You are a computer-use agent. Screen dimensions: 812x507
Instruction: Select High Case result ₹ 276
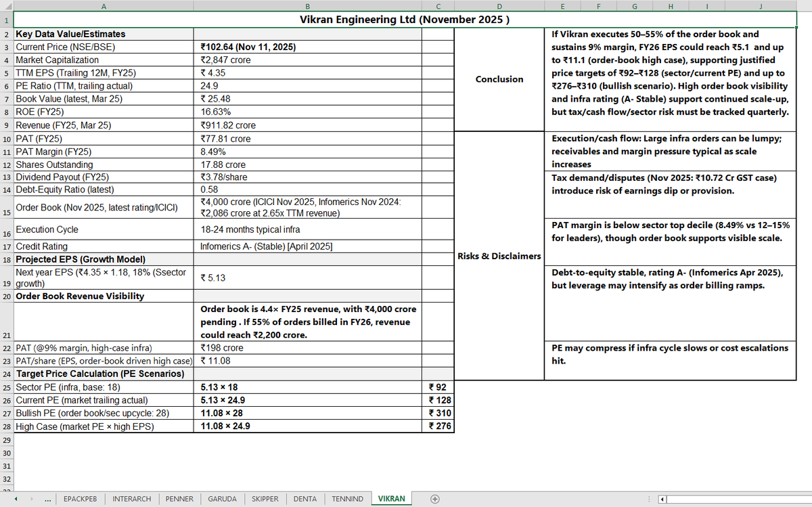[x=438, y=426]
